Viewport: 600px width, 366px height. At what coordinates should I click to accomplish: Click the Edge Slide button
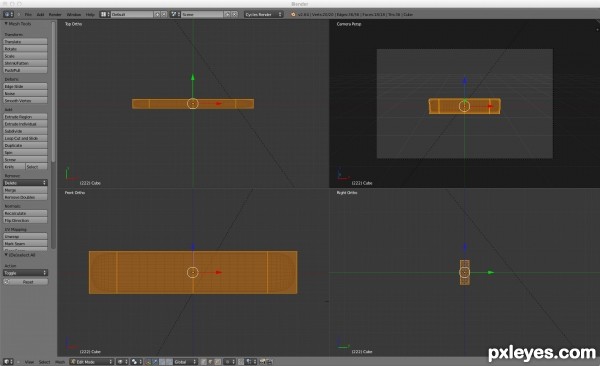click(x=25, y=86)
